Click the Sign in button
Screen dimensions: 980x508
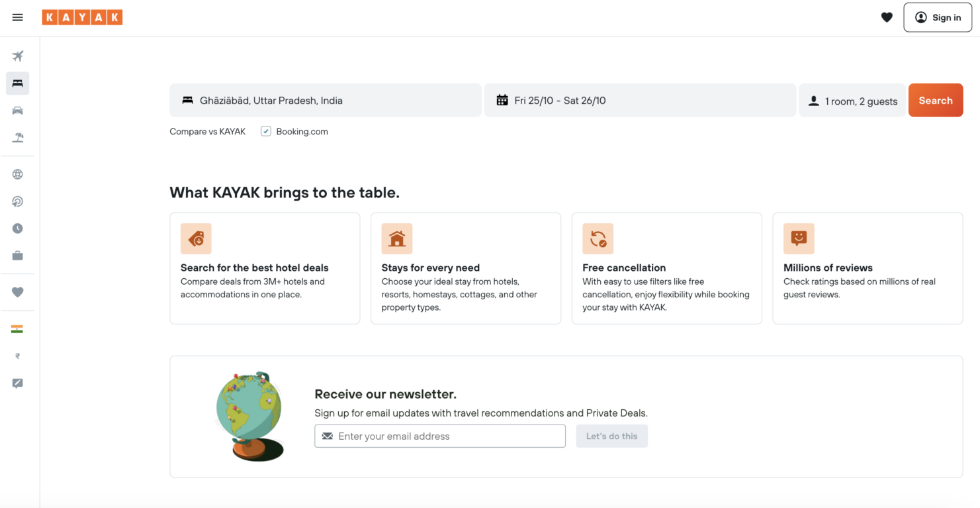pos(938,17)
